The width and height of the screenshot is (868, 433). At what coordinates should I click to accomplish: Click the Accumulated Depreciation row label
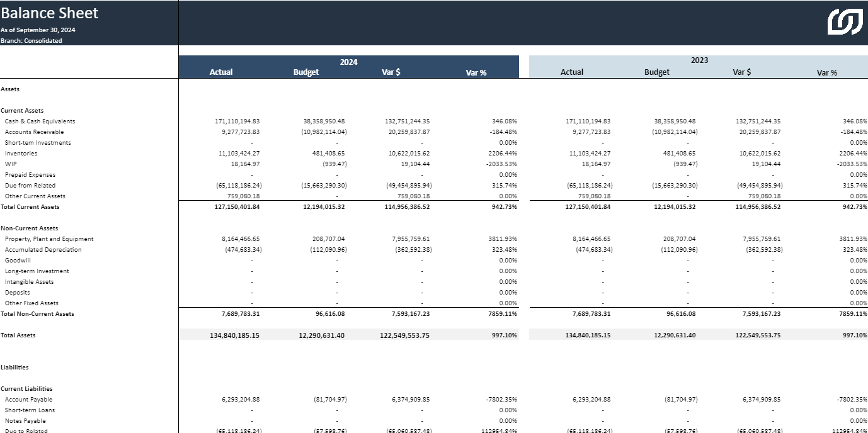pos(43,250)
